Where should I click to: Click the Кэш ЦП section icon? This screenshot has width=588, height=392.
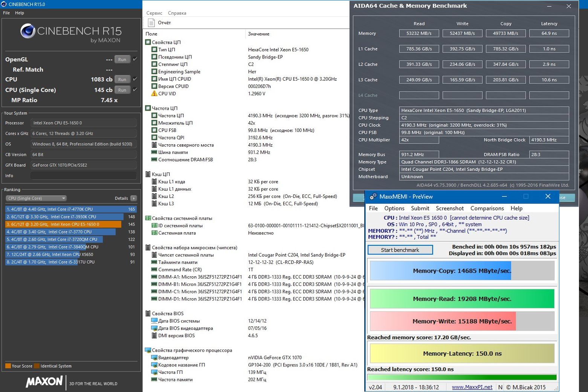pos(148,174)
